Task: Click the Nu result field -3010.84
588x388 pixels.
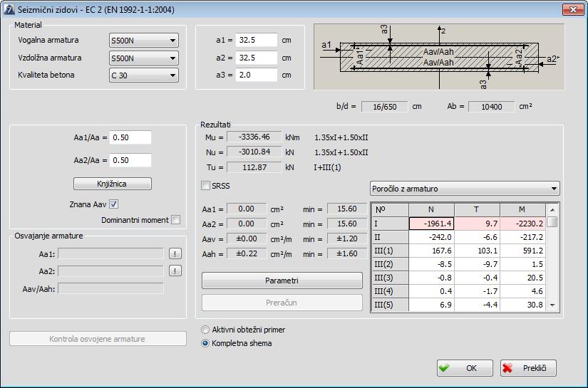Action: (254, 152)
